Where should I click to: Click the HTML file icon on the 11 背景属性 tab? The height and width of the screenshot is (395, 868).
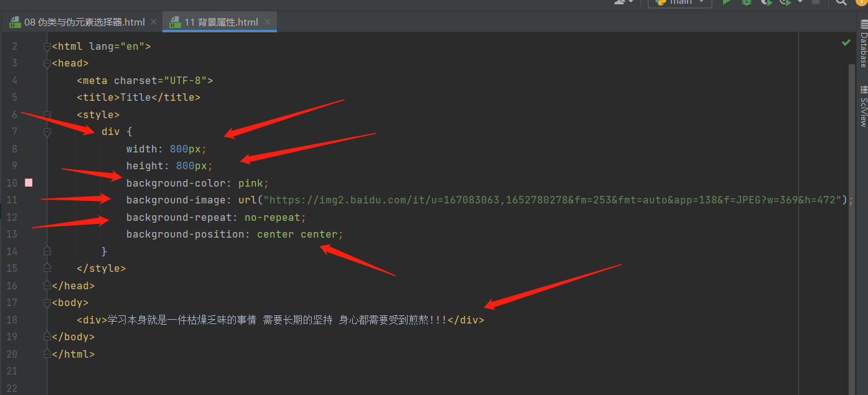[x=175, y=22]
